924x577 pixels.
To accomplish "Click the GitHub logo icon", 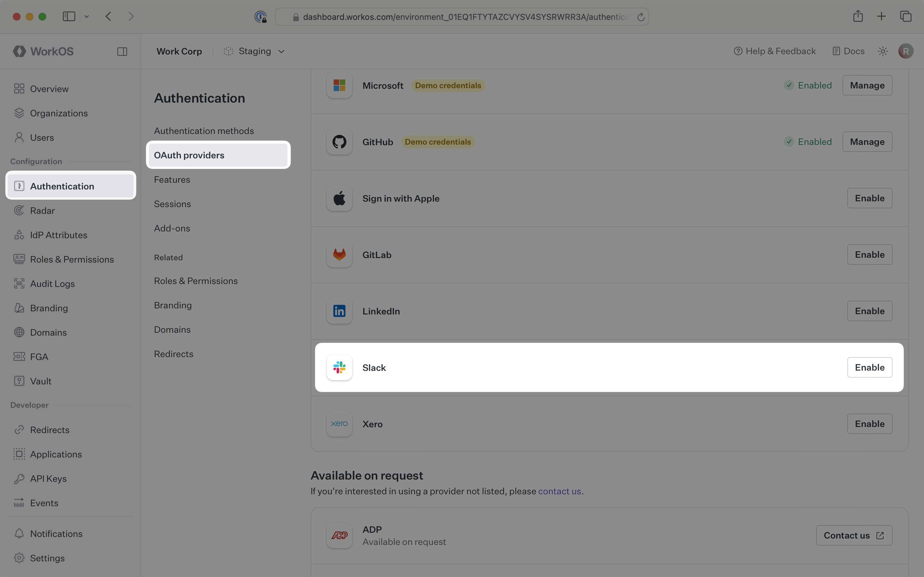I will 339,142.
